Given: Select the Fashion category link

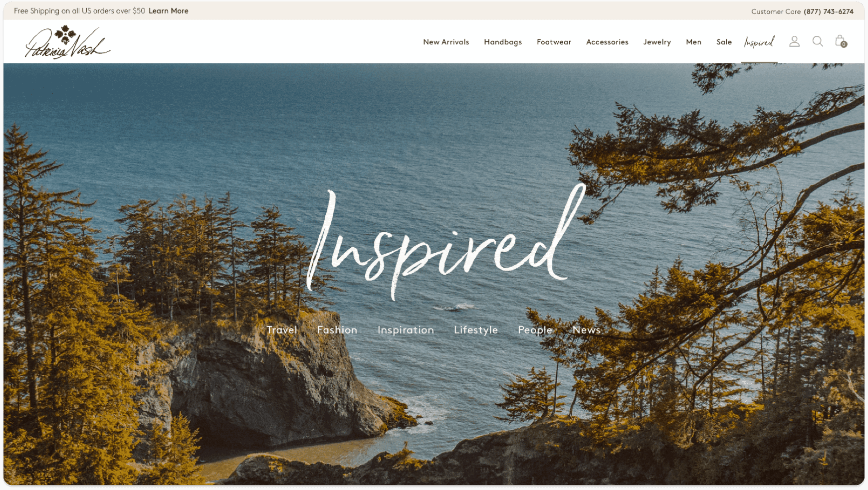Looking at the screenshot, I should pyautogui.click(x=337, y=330).
